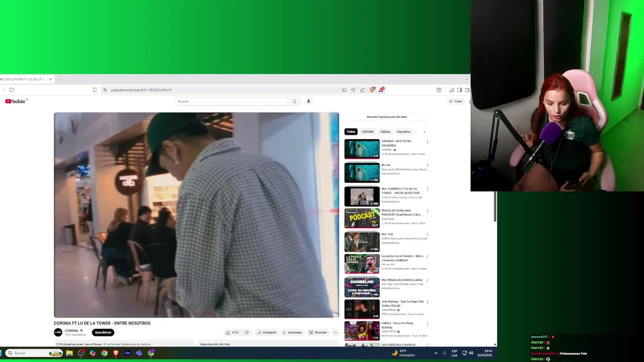Open File Explorer from the taskbar
Screen dimensions: 644x362
69,353
